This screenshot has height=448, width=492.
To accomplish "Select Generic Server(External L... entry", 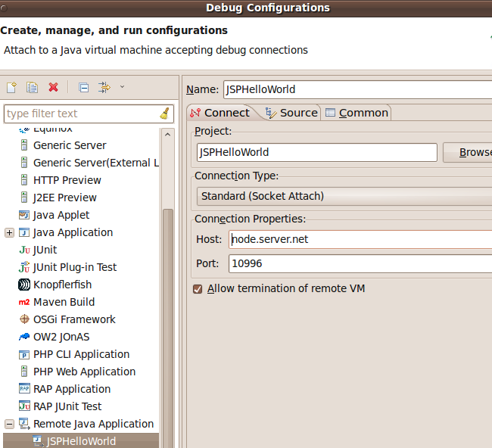I will click(x=96, y=163).
